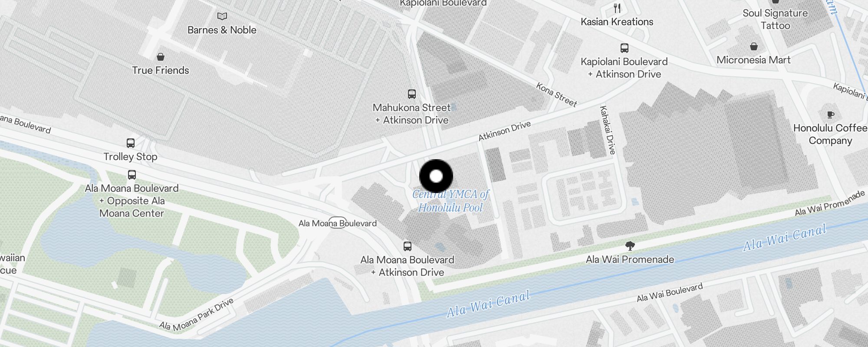This screenshot has height=347, width=868.
Task: Select the Kahakai Drive street label
Action: point(608,130)
